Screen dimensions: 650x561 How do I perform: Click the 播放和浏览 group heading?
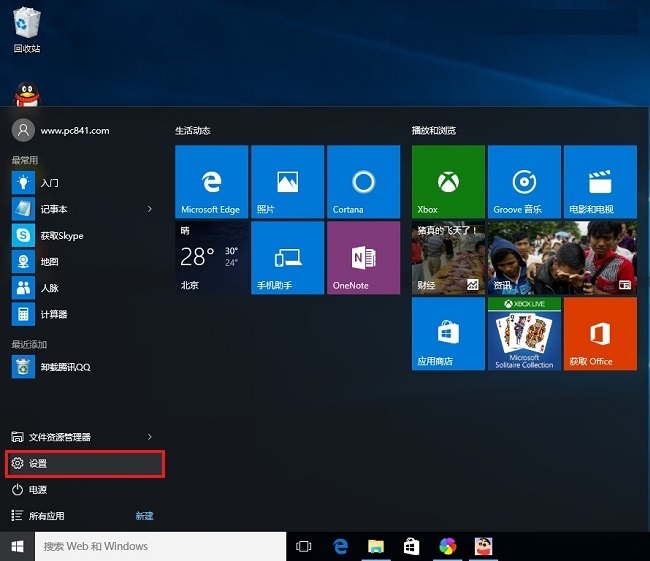434,131
